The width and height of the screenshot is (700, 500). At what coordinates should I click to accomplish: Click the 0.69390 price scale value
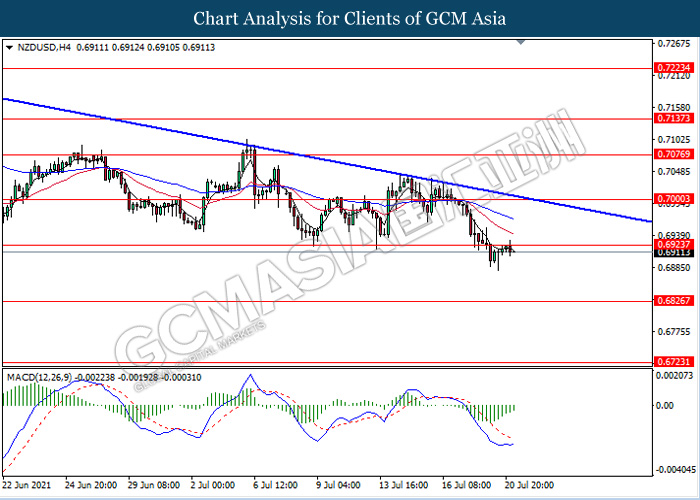pos(674,235)
